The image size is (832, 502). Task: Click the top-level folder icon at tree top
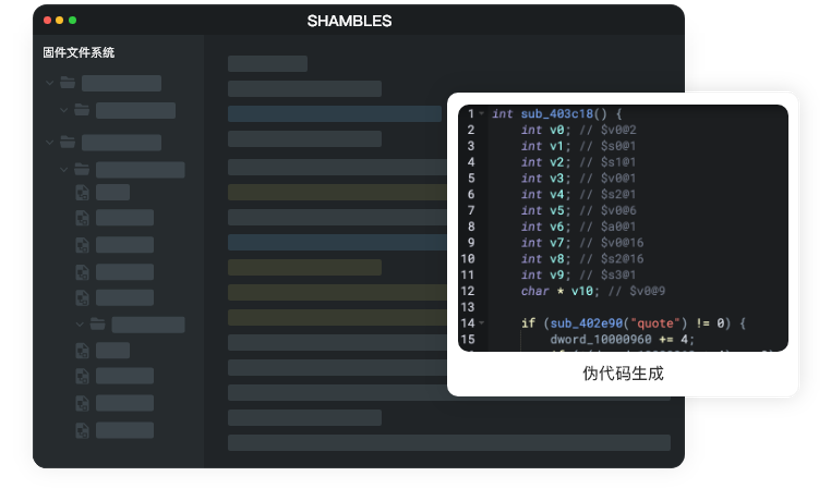coord(68,83)
